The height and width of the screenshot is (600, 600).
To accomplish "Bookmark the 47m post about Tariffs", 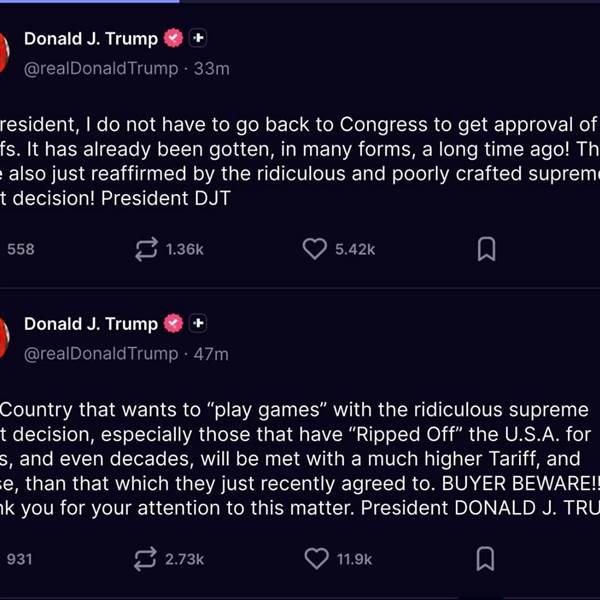I will tap(486, 559).
